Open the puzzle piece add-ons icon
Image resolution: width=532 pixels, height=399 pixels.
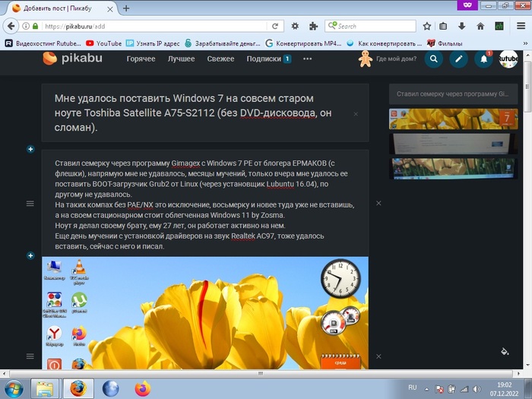313,26
